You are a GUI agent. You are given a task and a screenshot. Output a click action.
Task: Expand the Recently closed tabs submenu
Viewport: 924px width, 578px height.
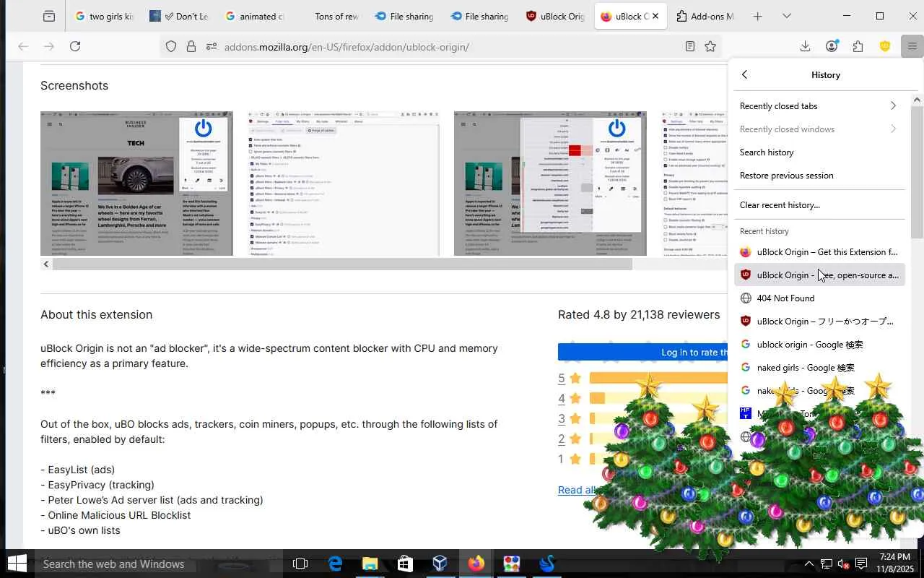click(819, 106)
